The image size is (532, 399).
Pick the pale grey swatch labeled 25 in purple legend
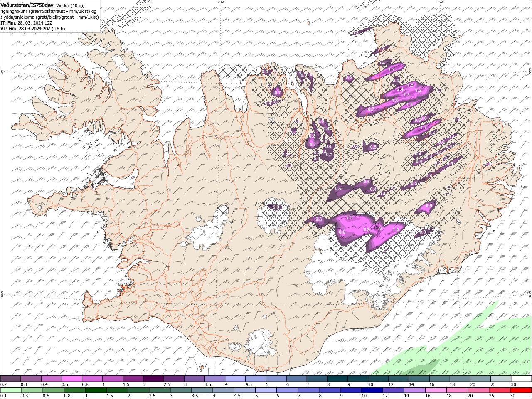tap(501, 379)
